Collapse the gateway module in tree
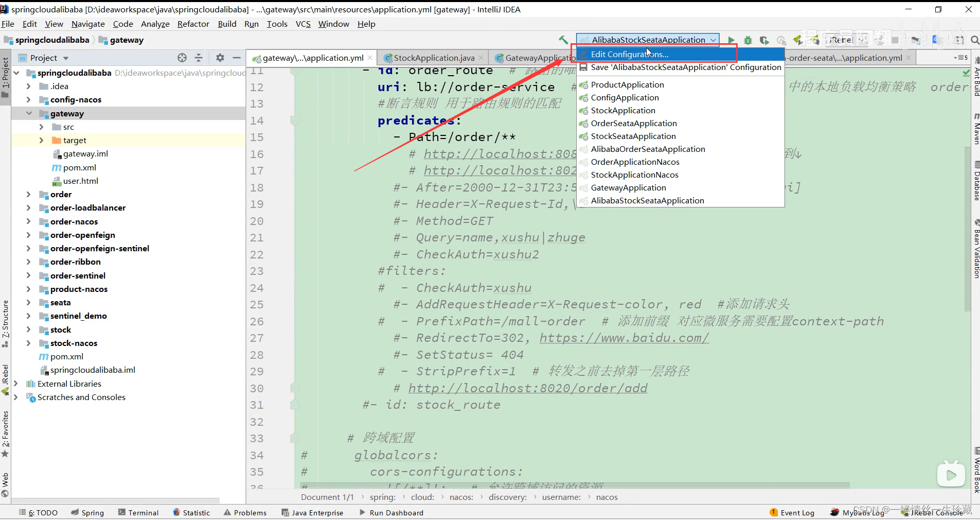The width and height of the screenshot is (980, 520). pos(29,113)
